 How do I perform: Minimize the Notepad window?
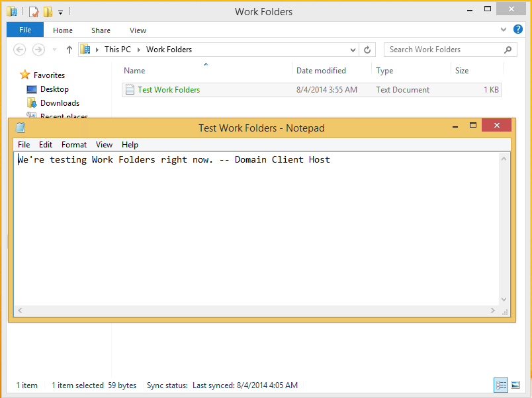455,126
